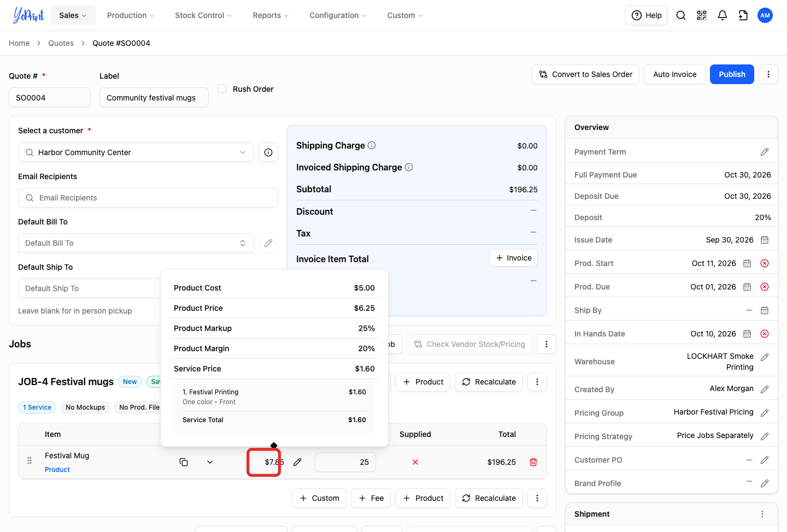
Task: Open the Sales menu
Action: click(73, 15)
